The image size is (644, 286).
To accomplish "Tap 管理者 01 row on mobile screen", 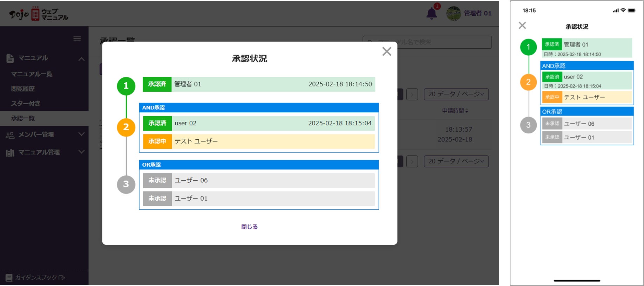I will pyautogui.click(x=587, y=48).
